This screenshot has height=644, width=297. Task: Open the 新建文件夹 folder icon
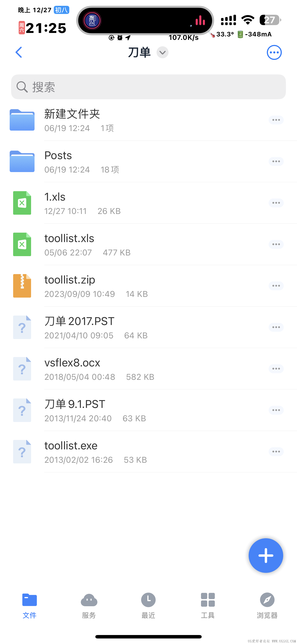point(22,120)
